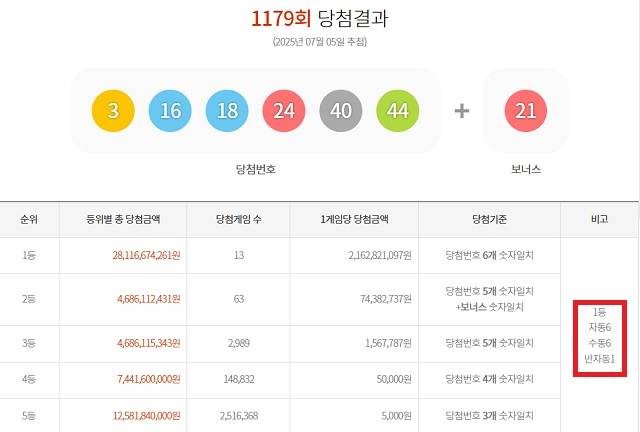640x432 pixels.
Task: Click '당첨번호 4개 숫자일치' criteria
Action: tap(489, 379)
